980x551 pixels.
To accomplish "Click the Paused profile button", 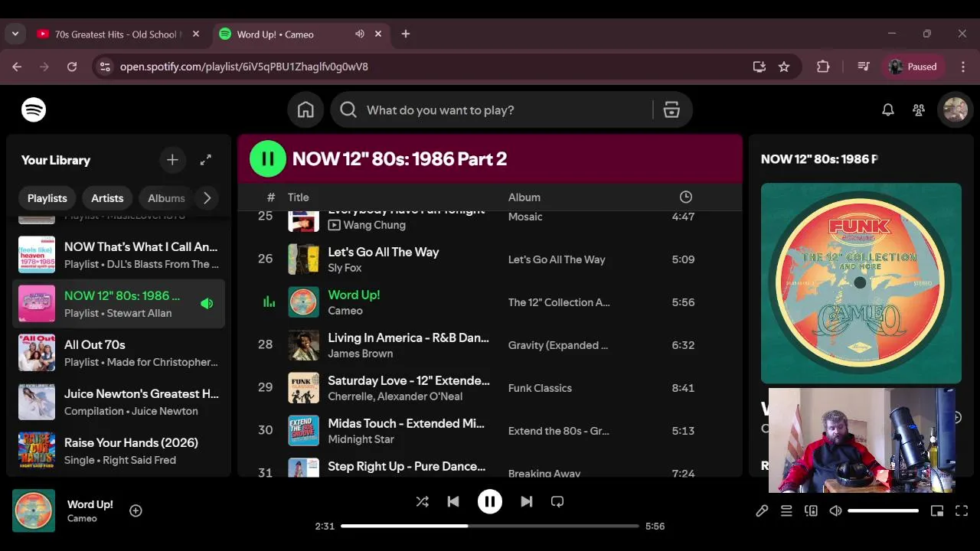I will point(913,67).
